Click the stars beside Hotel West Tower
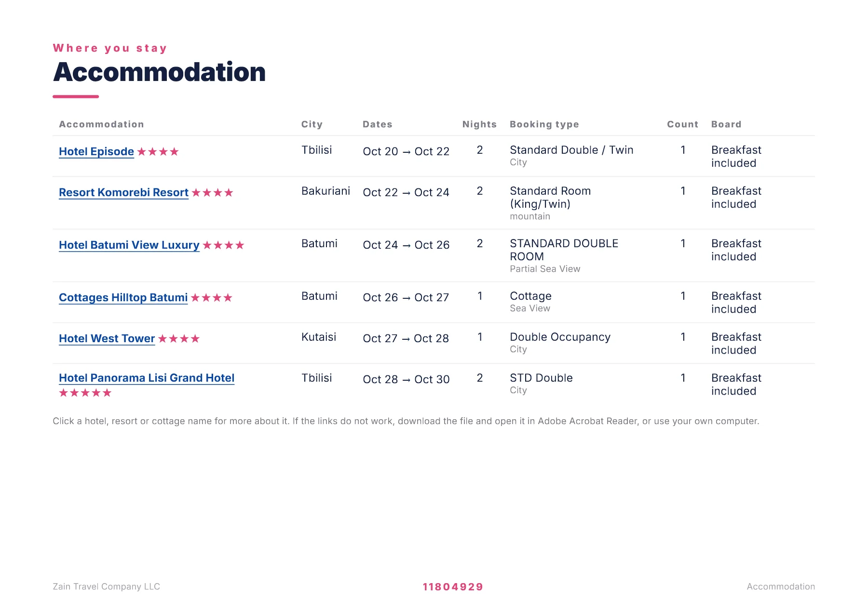Image resolution: width=868 pixels, height=613 pixels. pos(179,339)
